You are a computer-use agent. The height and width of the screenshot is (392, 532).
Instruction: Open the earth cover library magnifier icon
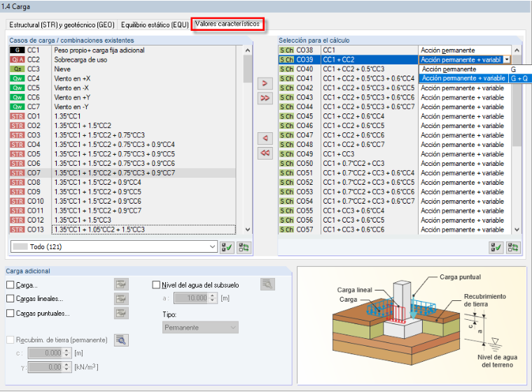(121, 340)
